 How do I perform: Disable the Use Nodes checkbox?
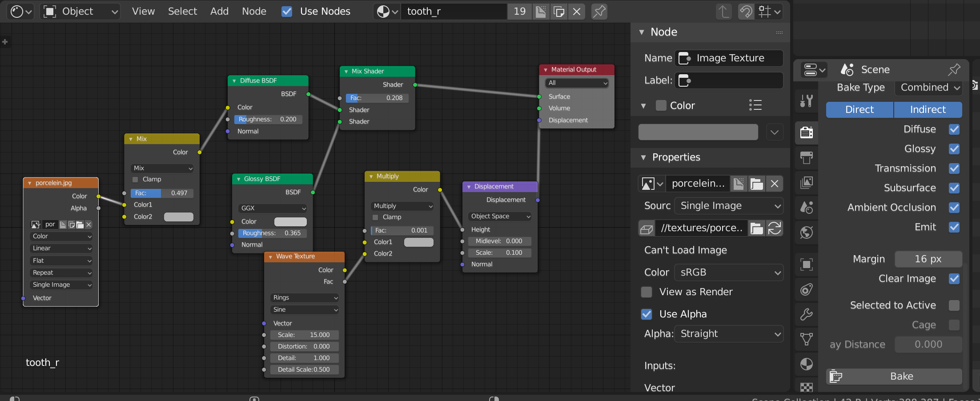coord(287,12)
